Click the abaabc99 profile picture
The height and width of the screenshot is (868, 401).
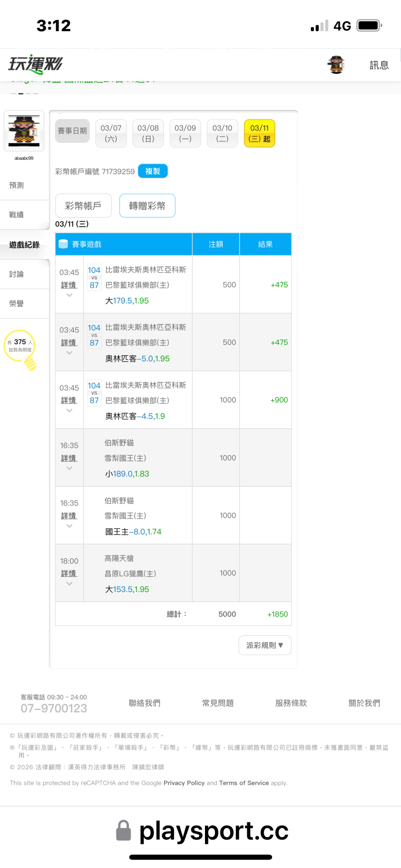(x=24, y=131)
